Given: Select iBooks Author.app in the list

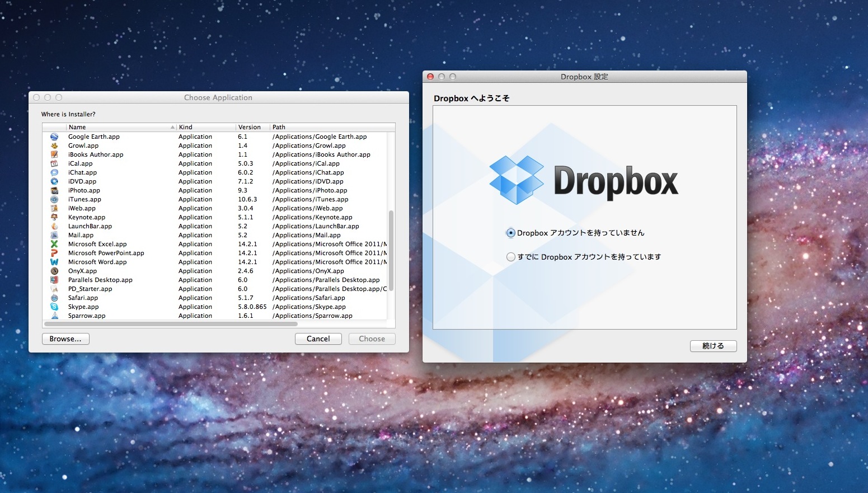Looking at the screenshot, I should (96, 154).
